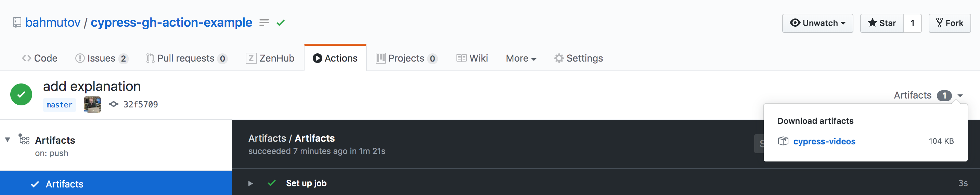
Task: Open commit 32f5709
Action: pyautogui.click(x=140, y=105)
